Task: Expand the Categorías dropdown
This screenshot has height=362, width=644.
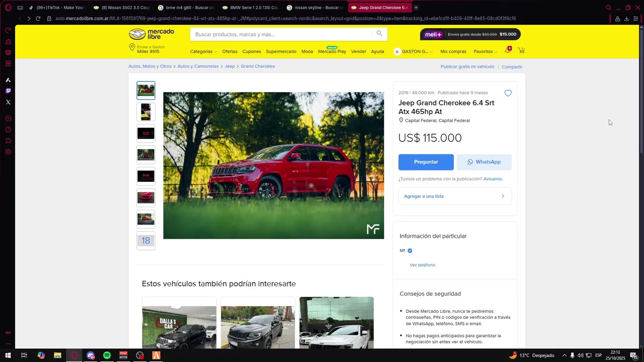Action: pos(203,51)
